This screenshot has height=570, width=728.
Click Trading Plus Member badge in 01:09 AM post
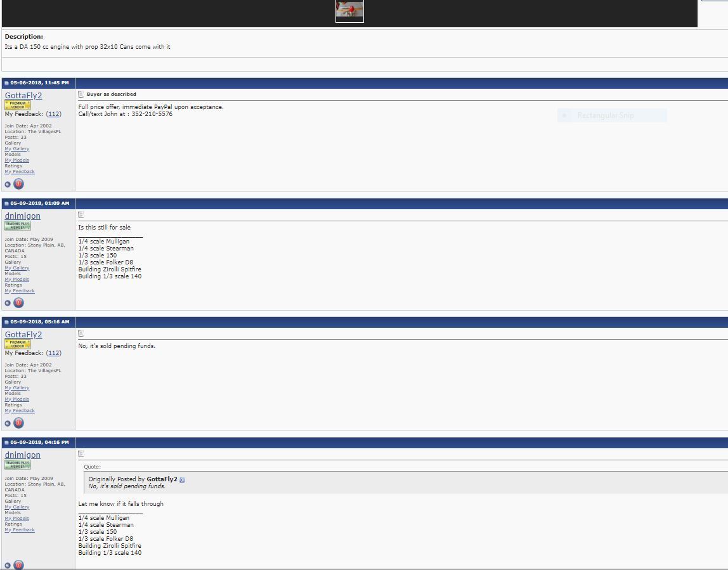click(18, 225)
